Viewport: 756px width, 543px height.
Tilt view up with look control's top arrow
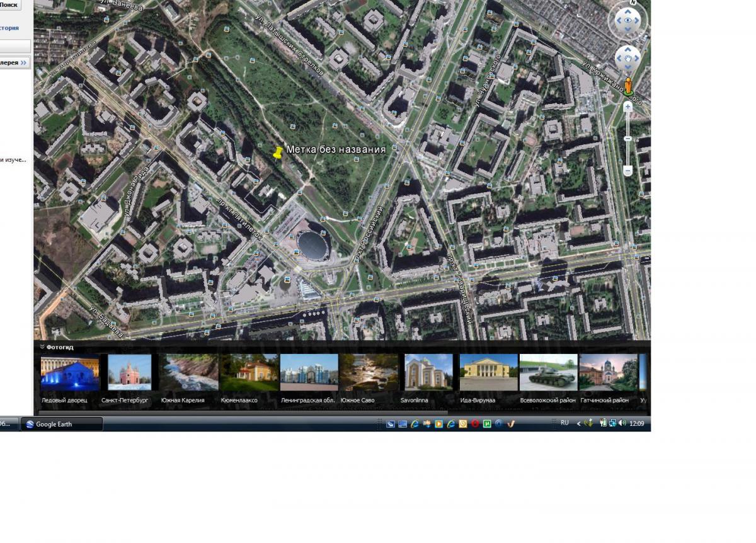(627, 11)
